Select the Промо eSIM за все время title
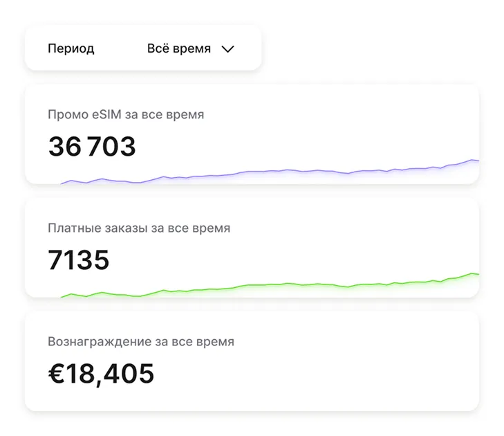Image resolution: width=504 pixels, height=436 pixels. tap(126, 115)
